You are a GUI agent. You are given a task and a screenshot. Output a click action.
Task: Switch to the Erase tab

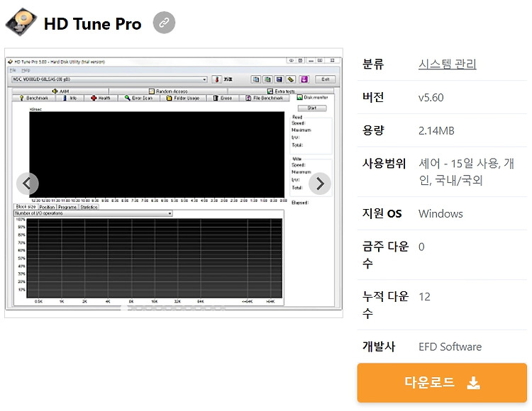point(223,98)
